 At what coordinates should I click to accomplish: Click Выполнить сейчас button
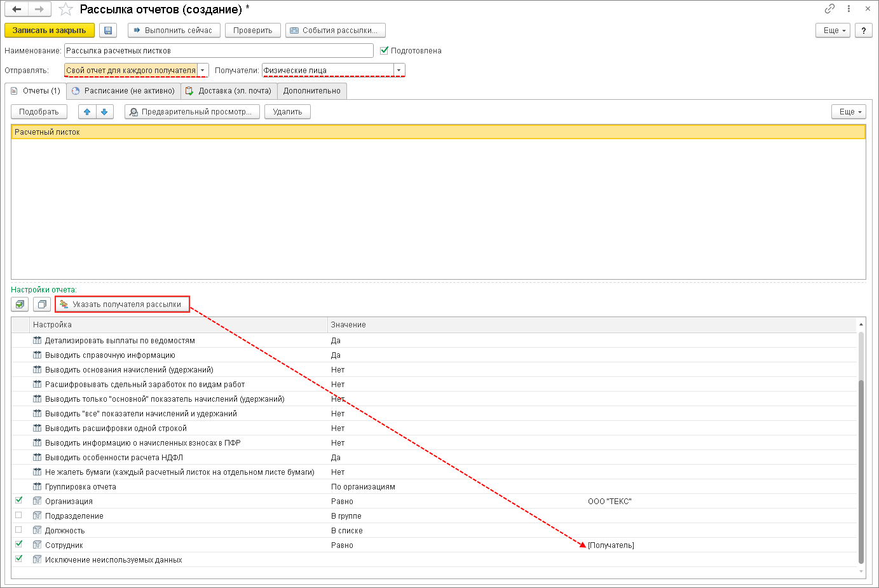(x=174, y=31)
